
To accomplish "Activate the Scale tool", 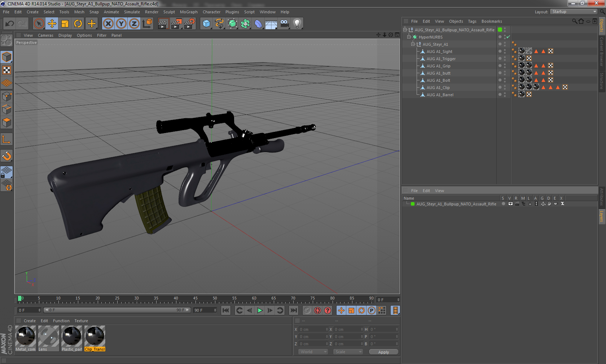I will (x=65, y=24).
